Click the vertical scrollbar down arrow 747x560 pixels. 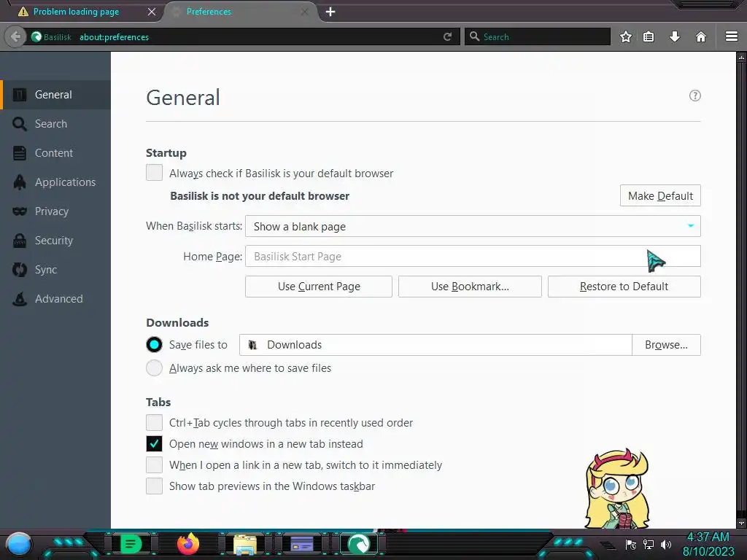tap(741, 523)
